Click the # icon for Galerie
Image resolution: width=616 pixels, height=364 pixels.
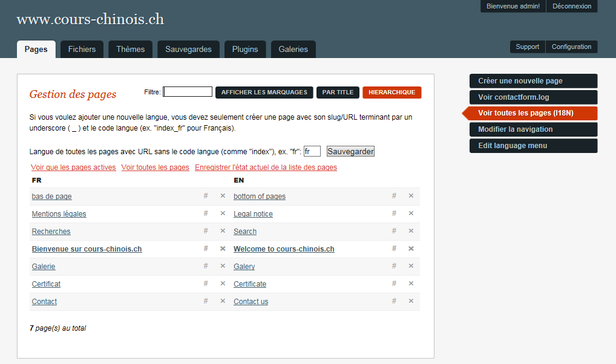click(206, 266)
